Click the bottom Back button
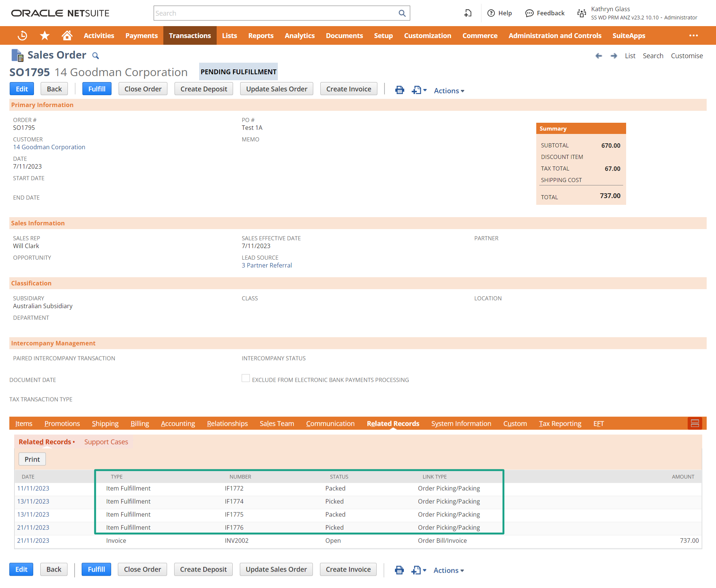 [54, 569]
